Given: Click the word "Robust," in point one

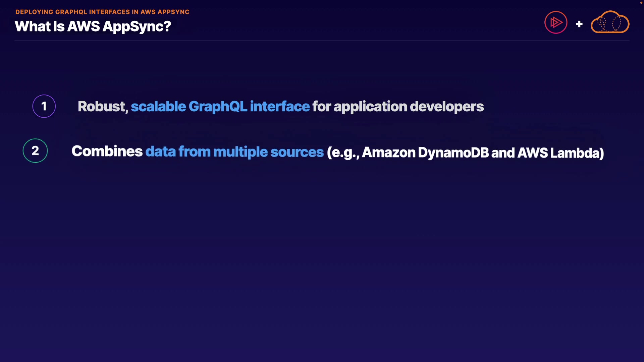Looking at the screenshot, I should point(103,107).
